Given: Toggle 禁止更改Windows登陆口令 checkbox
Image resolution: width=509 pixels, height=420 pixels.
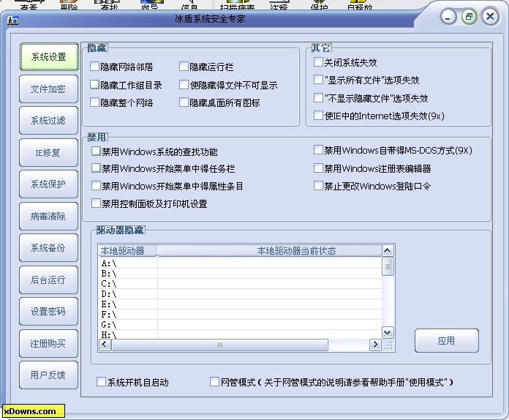Looking at the screenshot, I should (318, 186).
